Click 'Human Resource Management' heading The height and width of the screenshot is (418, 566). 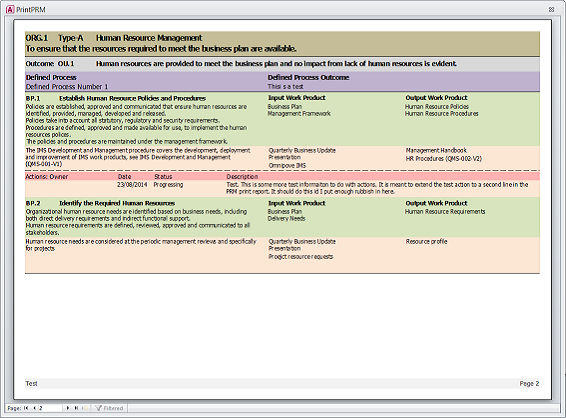tap(149, 38)
